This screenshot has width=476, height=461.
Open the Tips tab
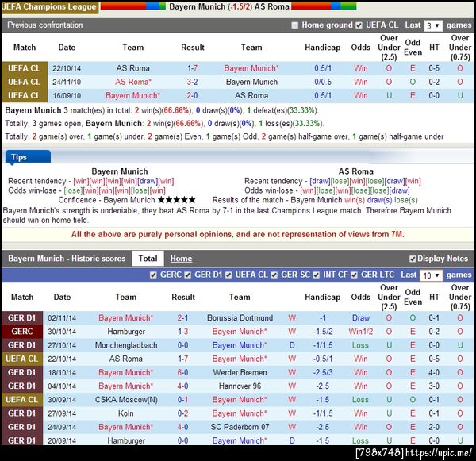28,157
